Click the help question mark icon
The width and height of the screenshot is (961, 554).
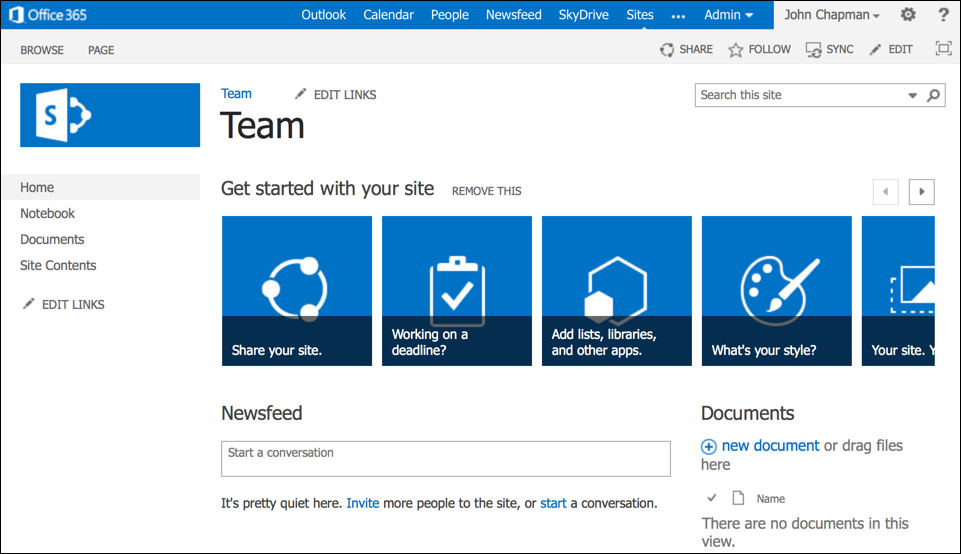pos(943,15)
